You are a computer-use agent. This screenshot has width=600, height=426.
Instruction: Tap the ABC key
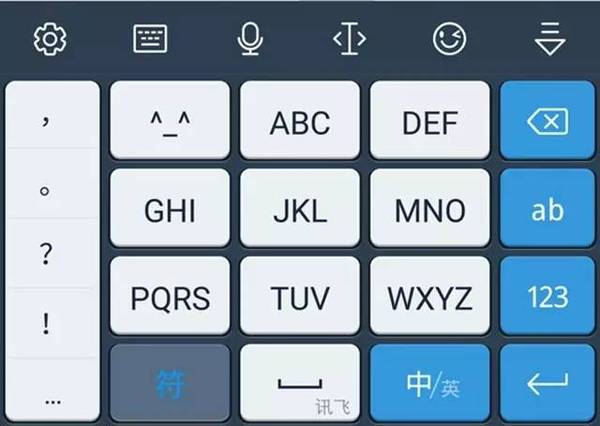click(300, 120)
